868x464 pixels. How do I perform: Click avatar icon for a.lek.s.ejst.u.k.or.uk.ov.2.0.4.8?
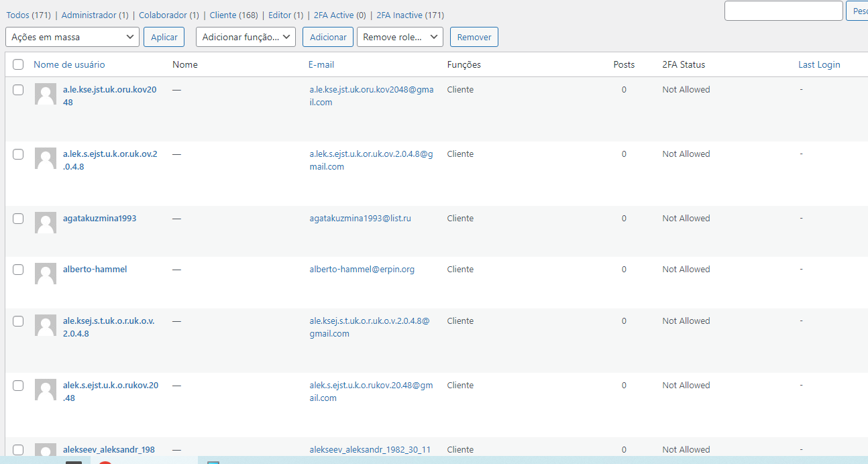click(x=46, y=159)
